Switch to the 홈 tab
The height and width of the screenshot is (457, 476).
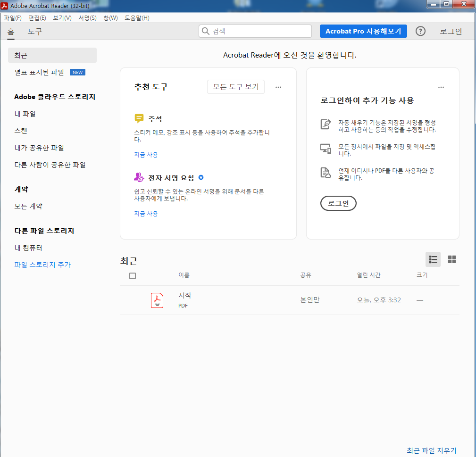click(11, 31)
